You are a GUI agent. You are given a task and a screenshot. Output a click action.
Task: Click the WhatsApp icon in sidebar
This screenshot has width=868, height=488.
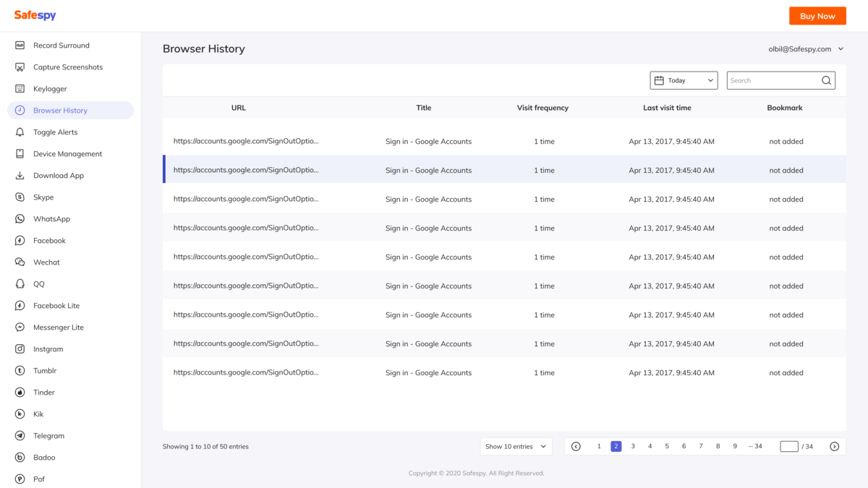[20, 219]
